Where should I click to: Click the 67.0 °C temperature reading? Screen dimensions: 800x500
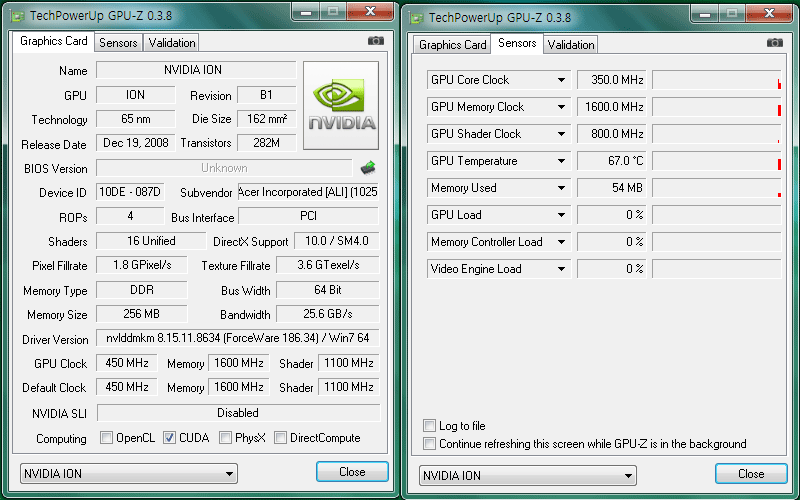pyautogui.click(x=612, y=161)
